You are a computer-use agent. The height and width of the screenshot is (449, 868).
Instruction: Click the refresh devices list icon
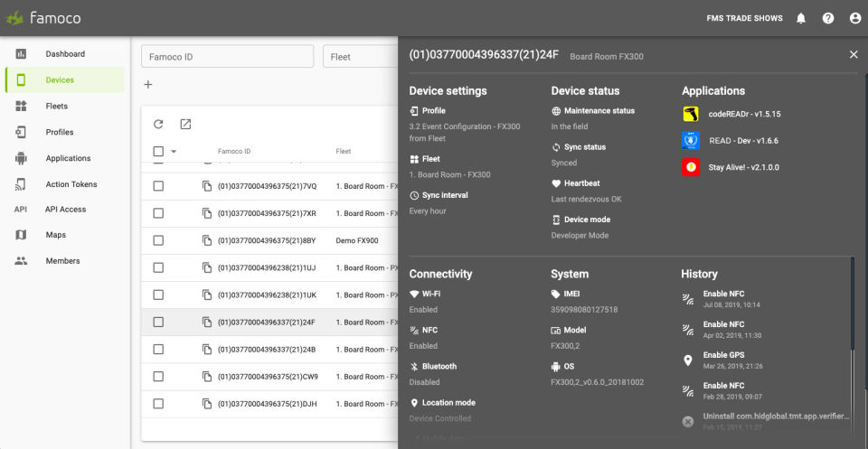coord(158,124)
